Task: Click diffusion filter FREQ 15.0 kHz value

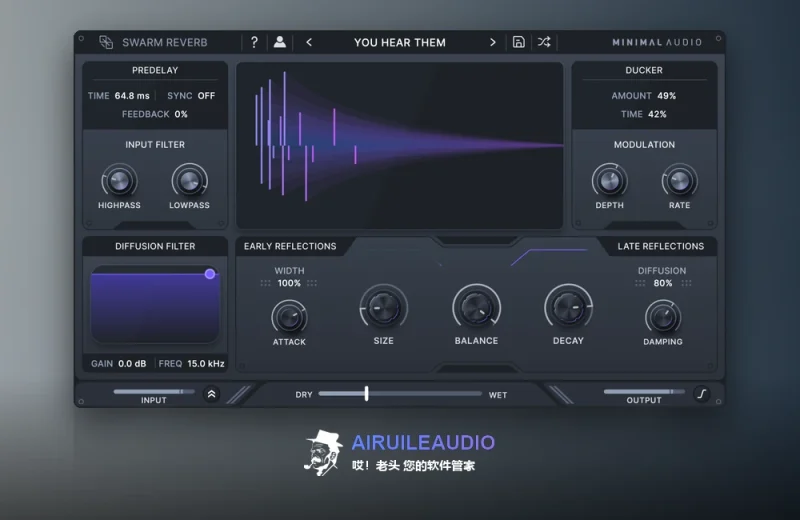Action: pyautogui.click(x=206, y=363)
